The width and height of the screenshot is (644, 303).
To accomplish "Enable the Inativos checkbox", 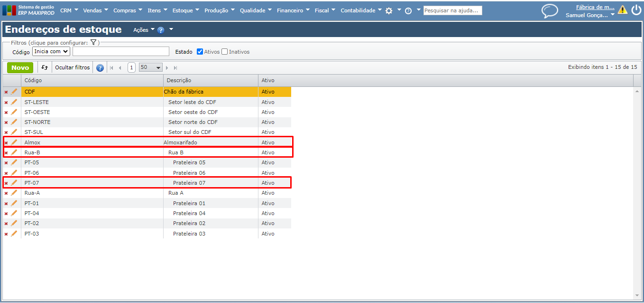I will pyautogui.click(x=225, y=52).
